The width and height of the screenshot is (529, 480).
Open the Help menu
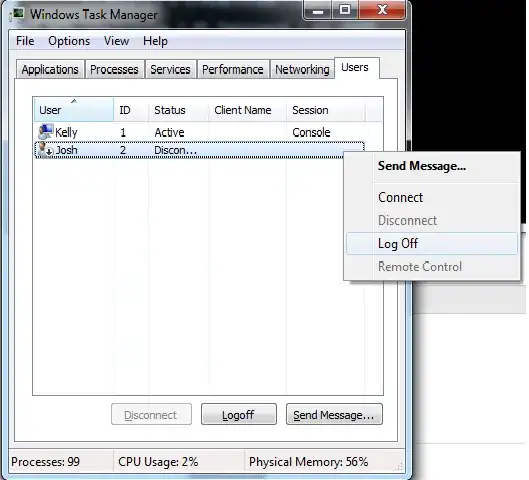point(155,41)
